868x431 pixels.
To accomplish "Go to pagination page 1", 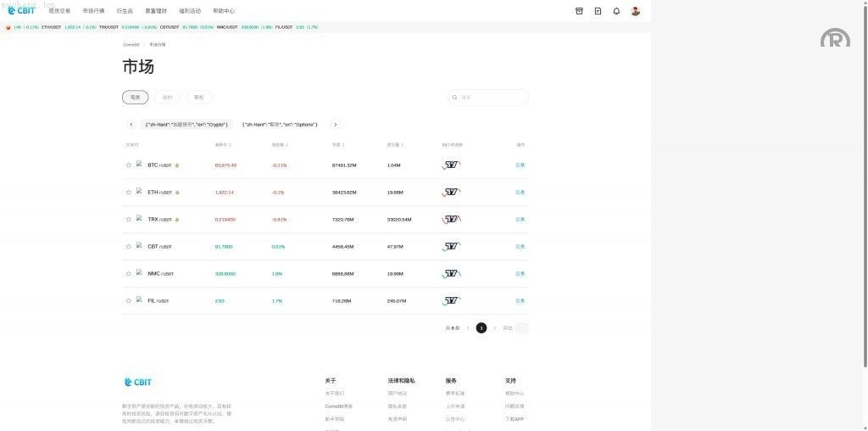I will (x=481, y=328).
